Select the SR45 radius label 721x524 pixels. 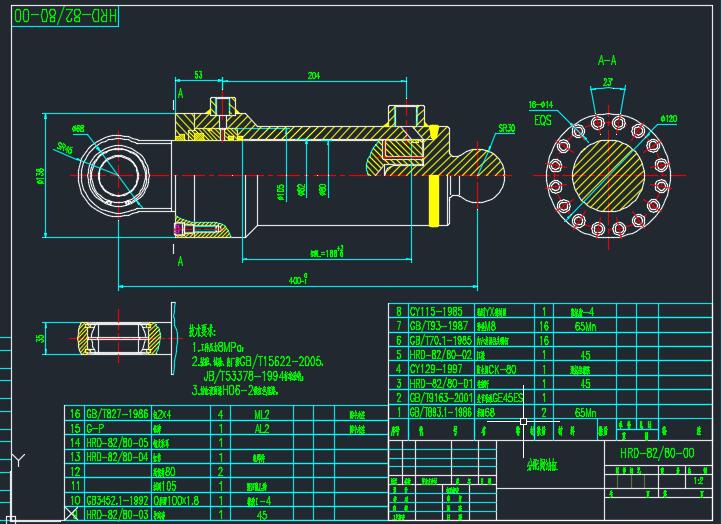64,148
